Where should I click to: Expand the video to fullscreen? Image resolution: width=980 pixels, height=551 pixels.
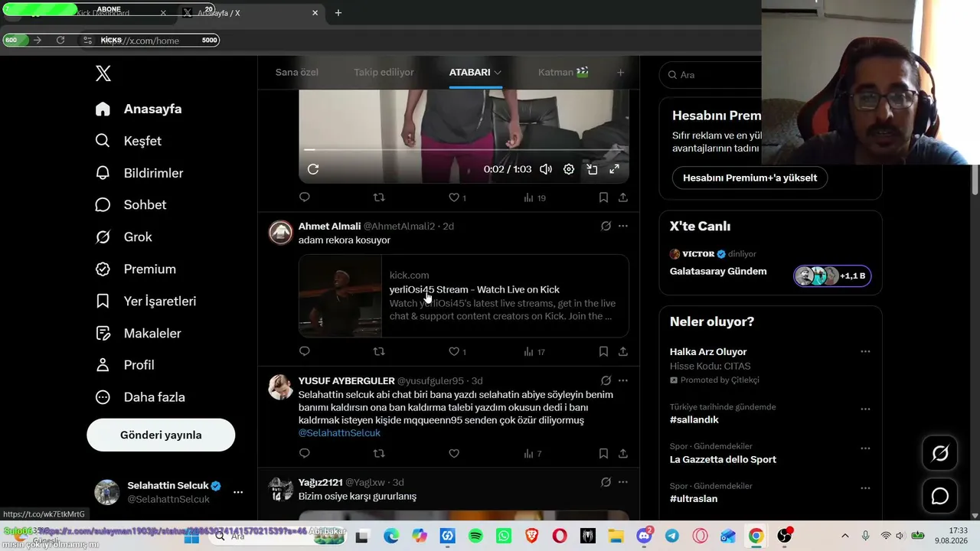pos(614,169)
